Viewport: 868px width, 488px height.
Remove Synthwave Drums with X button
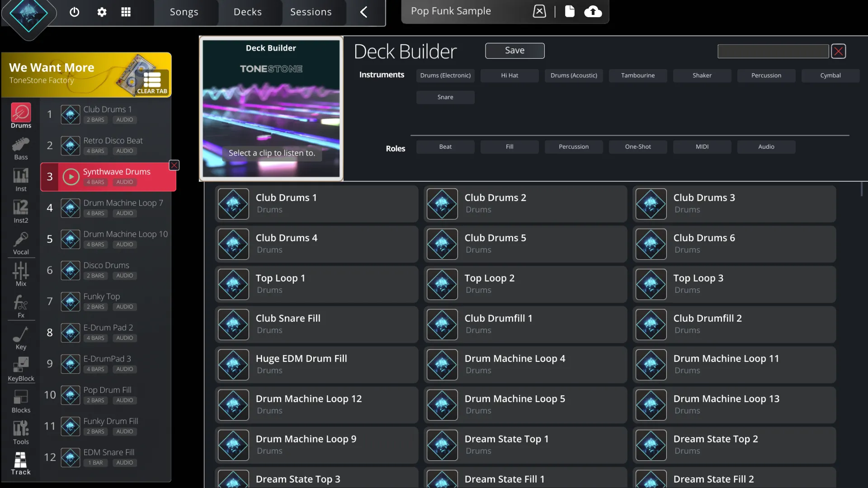click(174, 165)
